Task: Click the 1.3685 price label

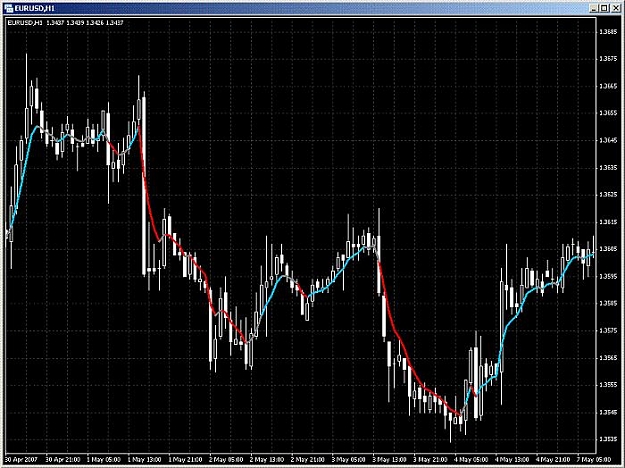Action: coord(608,31)
